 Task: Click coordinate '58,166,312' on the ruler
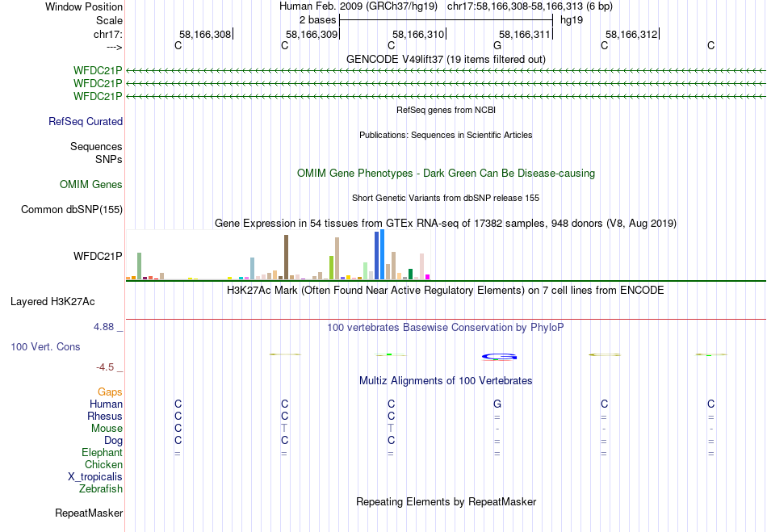point(631,34)
